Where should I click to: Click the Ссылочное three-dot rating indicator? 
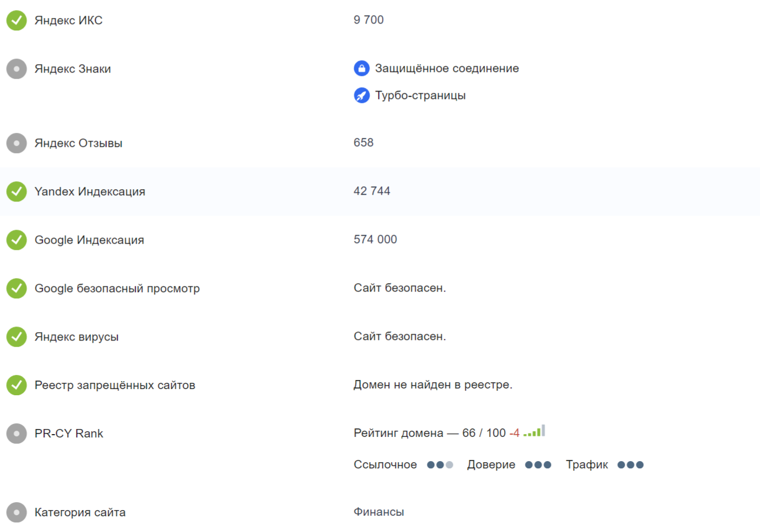pos(440,465)
